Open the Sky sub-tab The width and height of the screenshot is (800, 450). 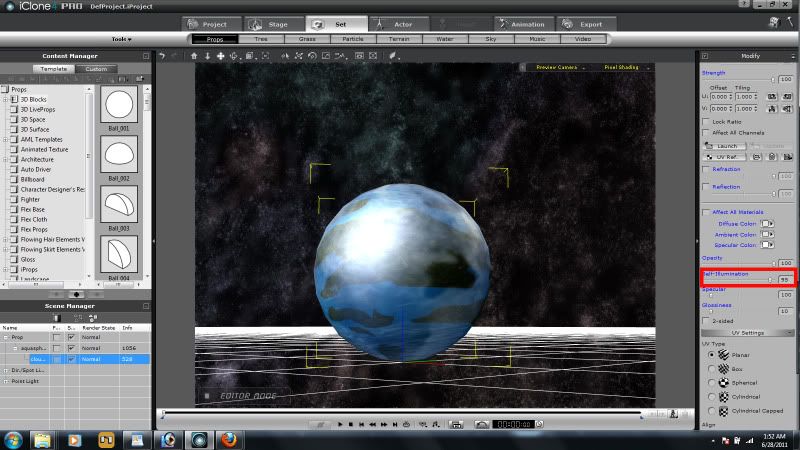(x=491, y=39)
